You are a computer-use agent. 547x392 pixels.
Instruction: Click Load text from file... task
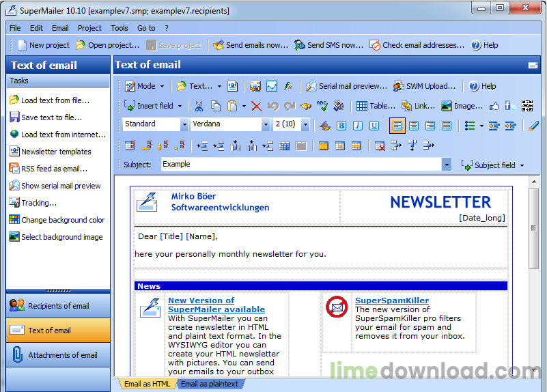(50, 100)
